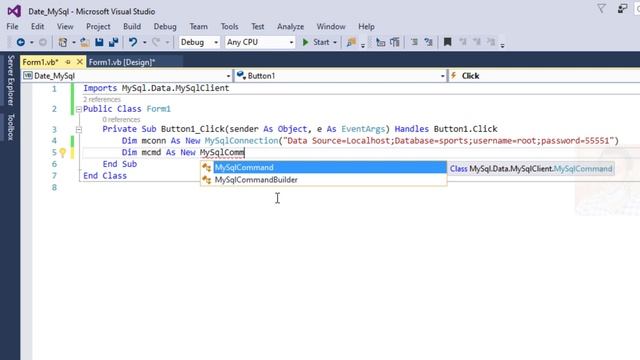Click the Find in Files toolbar icon
The width and height of the screenshot is (640, 360).
click(x=351, y=42)
